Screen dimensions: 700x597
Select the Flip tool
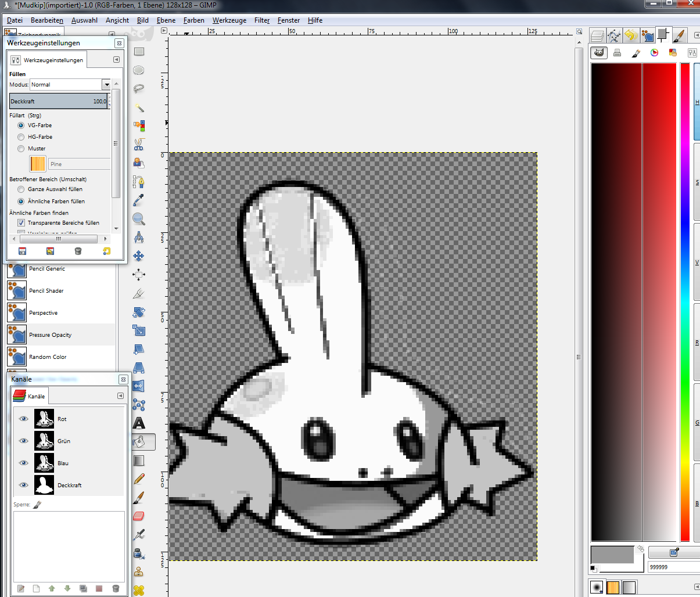pyautogui.click(x=139, y=386)
